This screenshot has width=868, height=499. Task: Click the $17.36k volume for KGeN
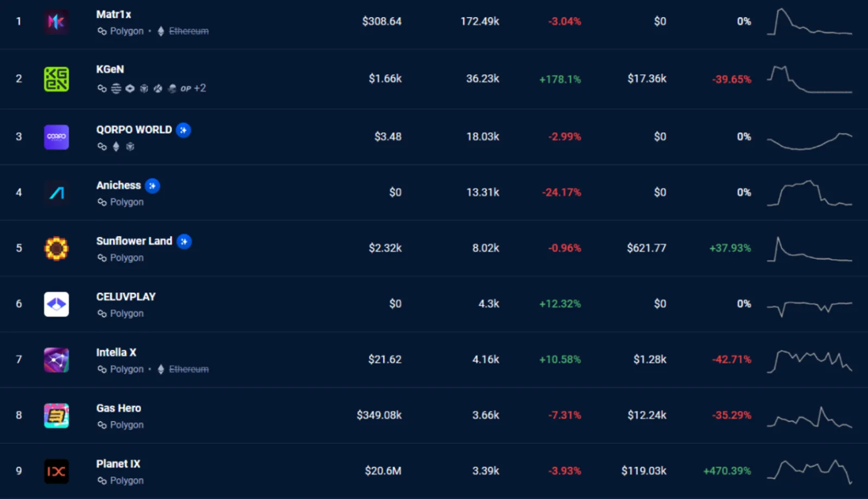click(x=647, y=79)
